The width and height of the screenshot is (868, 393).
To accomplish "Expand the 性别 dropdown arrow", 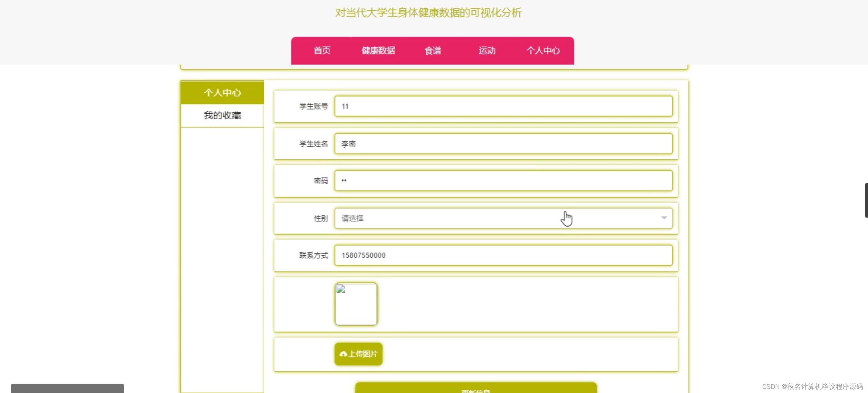I will [664, 218].
